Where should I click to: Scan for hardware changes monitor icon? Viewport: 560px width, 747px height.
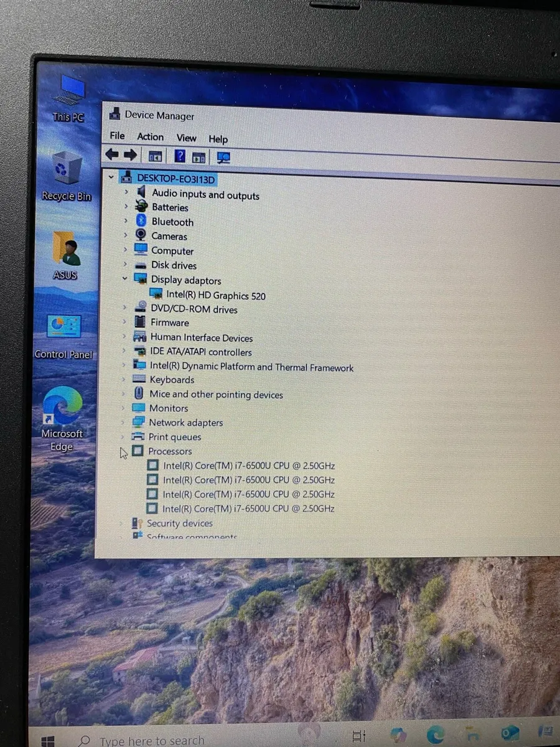coord(223,157)
